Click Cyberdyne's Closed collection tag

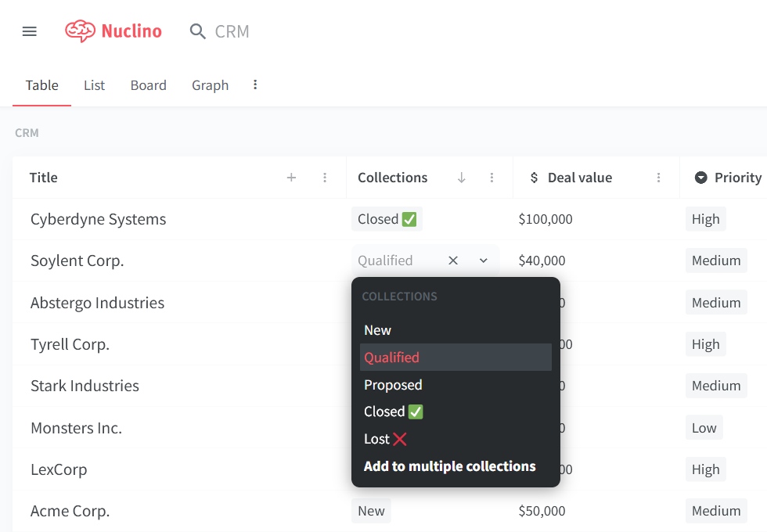point(387,219)
